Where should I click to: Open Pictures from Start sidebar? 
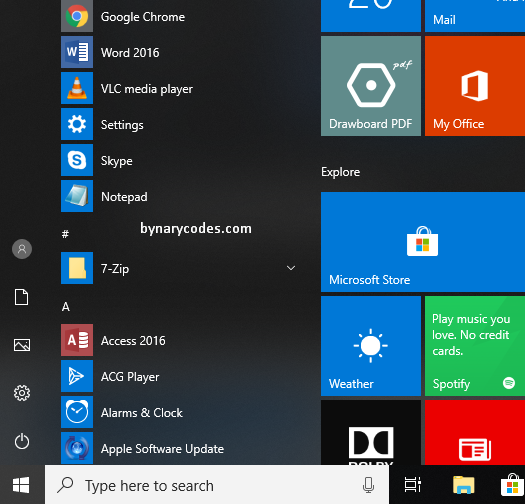coord(22,345)
